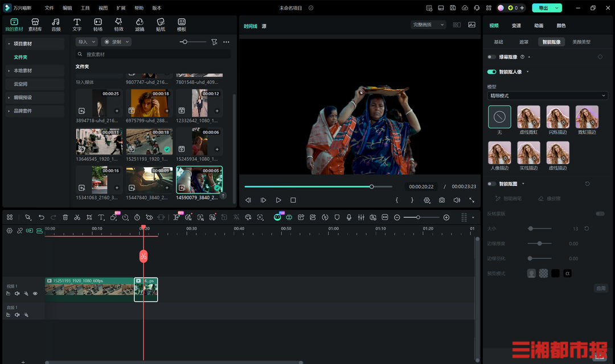Viewport: 615px width, 364px height.
Task: Open the 工具 menu in the menu bar
Action: coord(85,8)
